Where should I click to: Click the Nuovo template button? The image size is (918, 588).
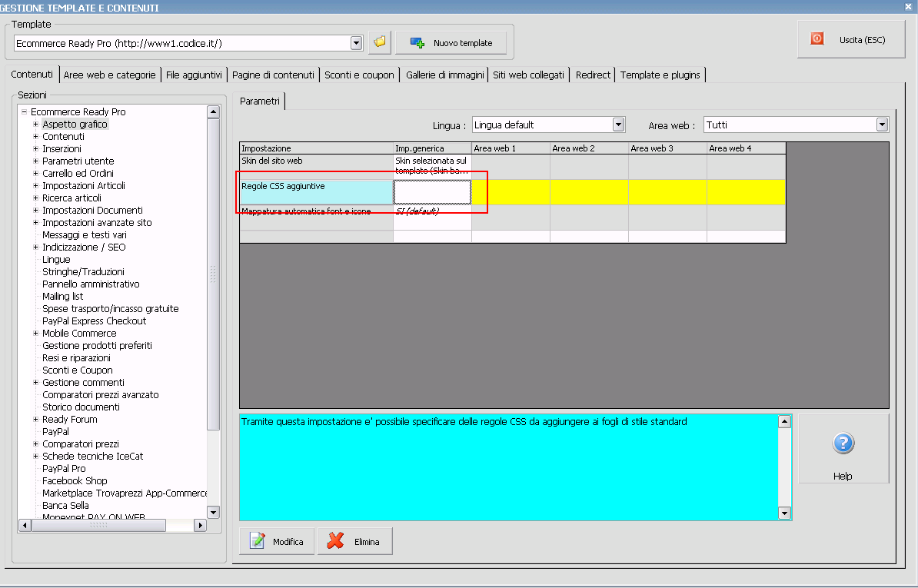[451, 43]
